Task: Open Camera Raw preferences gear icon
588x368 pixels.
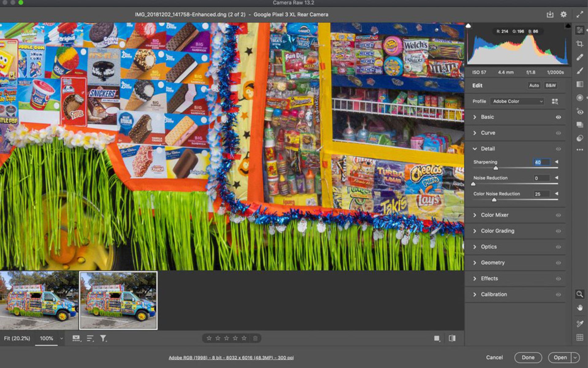Action: (563, 14)
